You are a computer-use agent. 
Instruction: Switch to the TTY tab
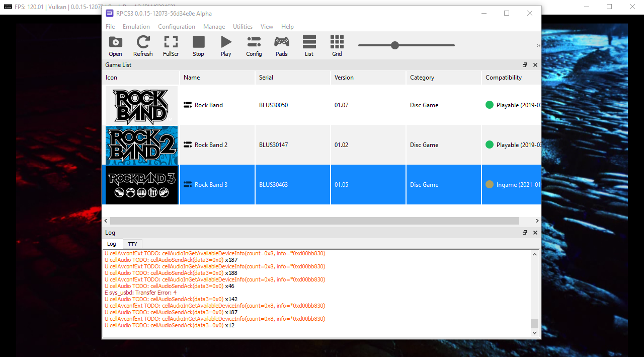coord(132,244)
